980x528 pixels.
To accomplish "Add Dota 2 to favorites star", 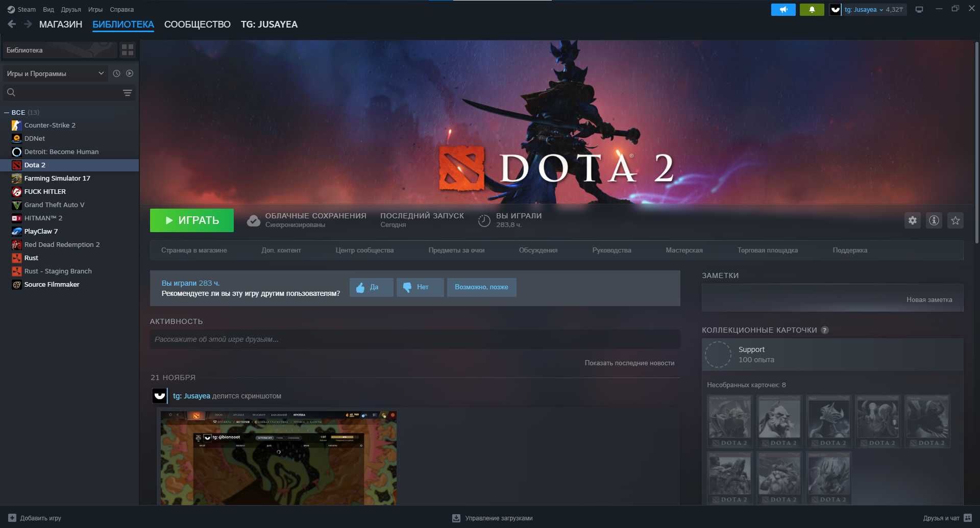I will click(x=955, y=220).
